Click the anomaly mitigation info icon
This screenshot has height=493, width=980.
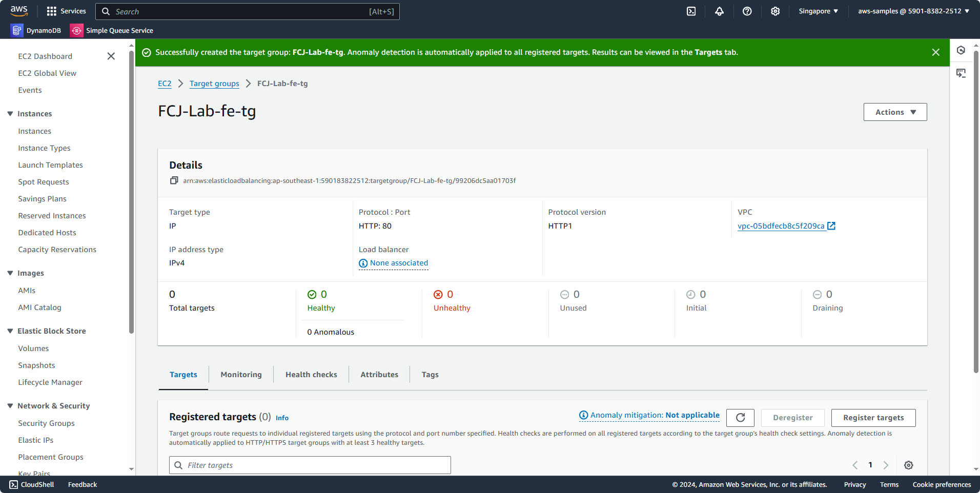click(584, 415)
